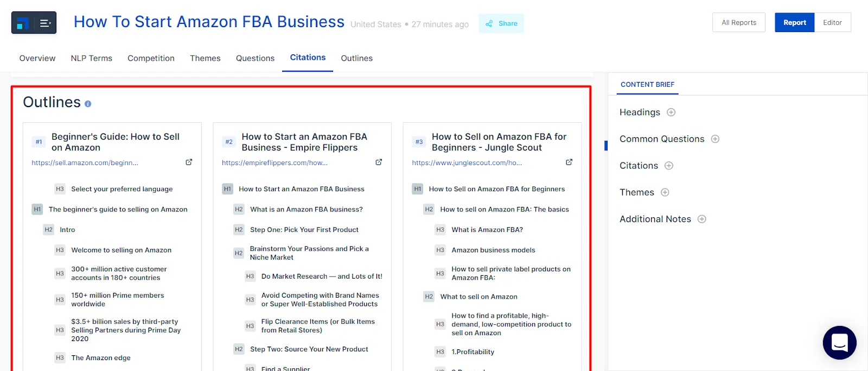The height and width of the screenshot is (371, 868).
Task: Open Jungle Scout external link icon
Action: [569, 162]
